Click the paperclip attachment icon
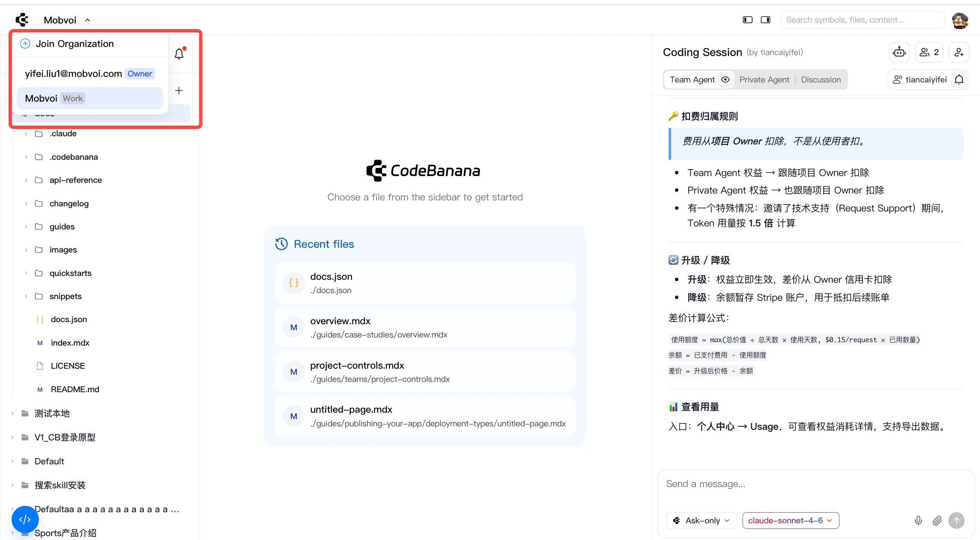This screenshot has width=980, height=540. pyautogui.click(x=937, y=520)
